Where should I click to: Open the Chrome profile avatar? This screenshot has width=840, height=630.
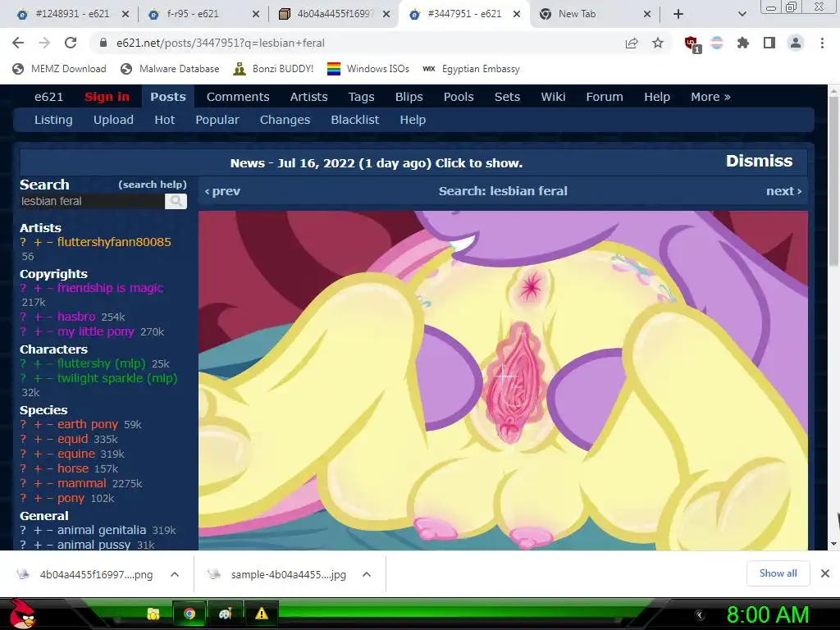pyautogui.click(x=796, y=43)
